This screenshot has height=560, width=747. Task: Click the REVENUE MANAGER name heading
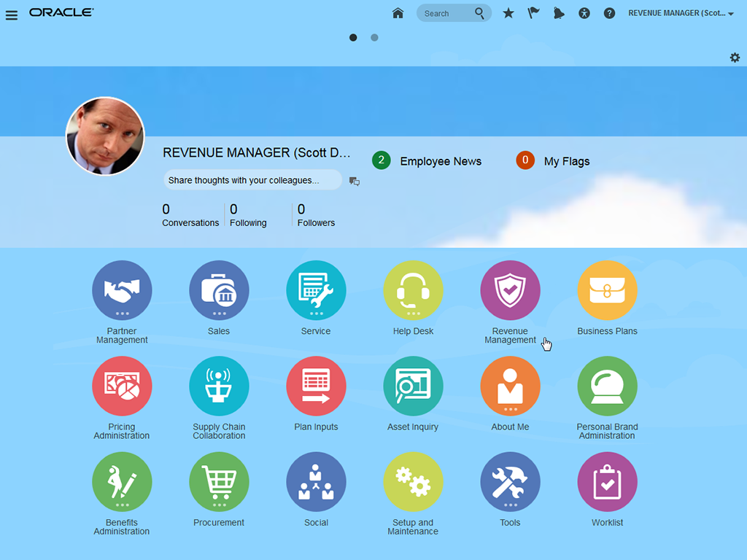256,152
